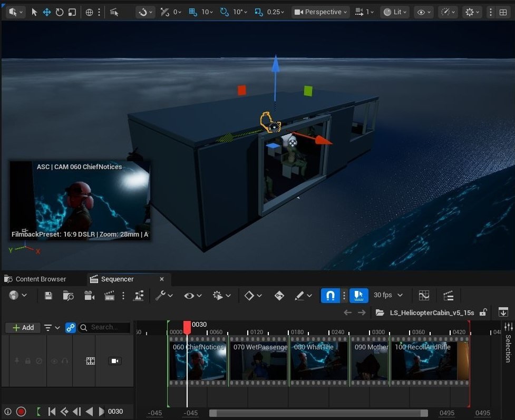Activate the translate (move) gizmo tool
515x420 pixels.
(x=46, y=12)
